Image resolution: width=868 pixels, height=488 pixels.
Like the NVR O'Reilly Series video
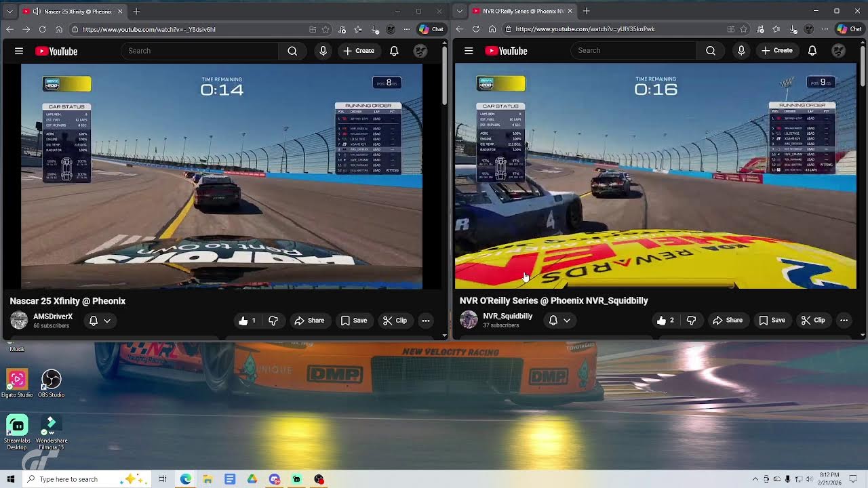(x=665, y=321)
